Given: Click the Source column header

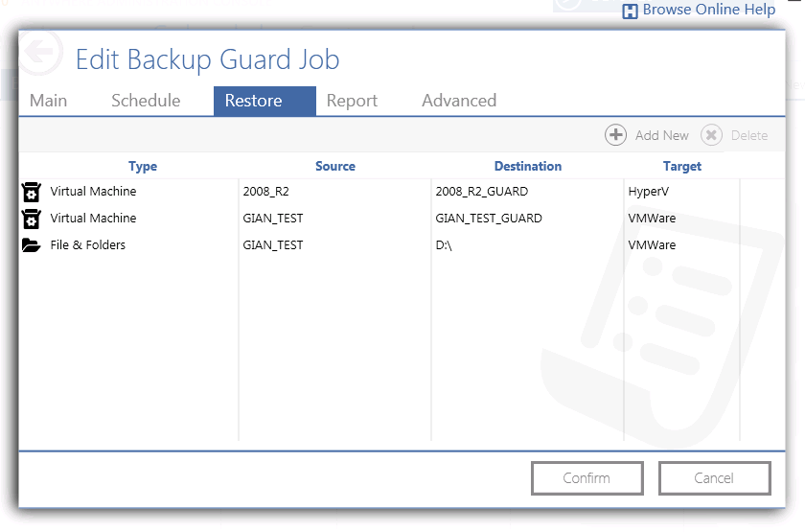Looking at the screenshot, I should pyautogui.click(x=335, y=167).
